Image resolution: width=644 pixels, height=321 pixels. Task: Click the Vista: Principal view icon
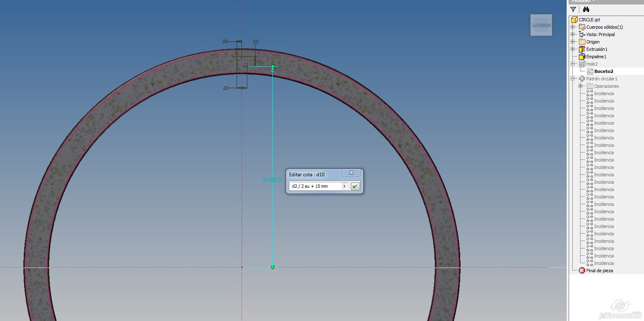pos(582,34)
